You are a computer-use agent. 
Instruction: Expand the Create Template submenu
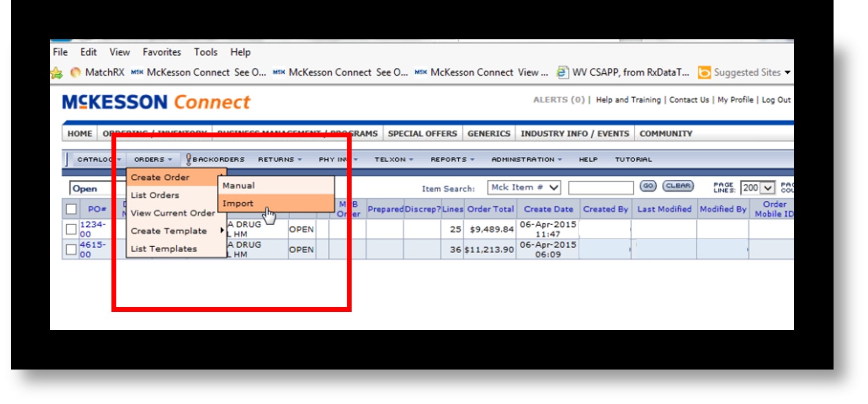click(222, 231)
